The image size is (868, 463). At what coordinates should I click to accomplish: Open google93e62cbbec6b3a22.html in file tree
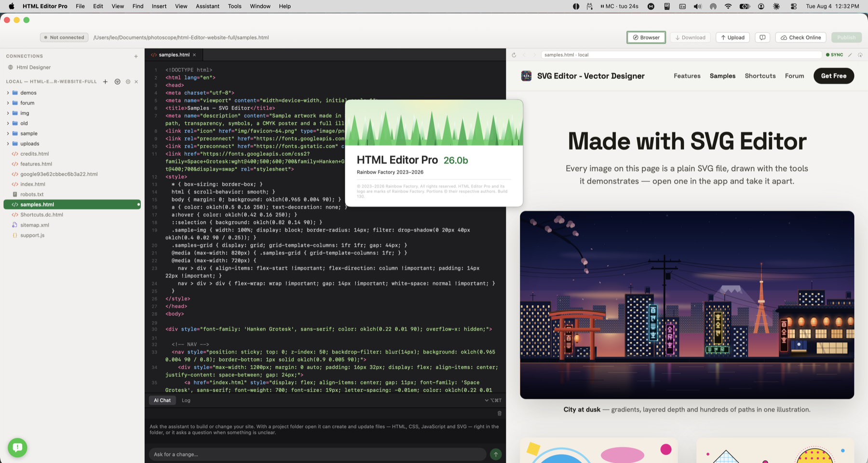[x=72, y=174]
